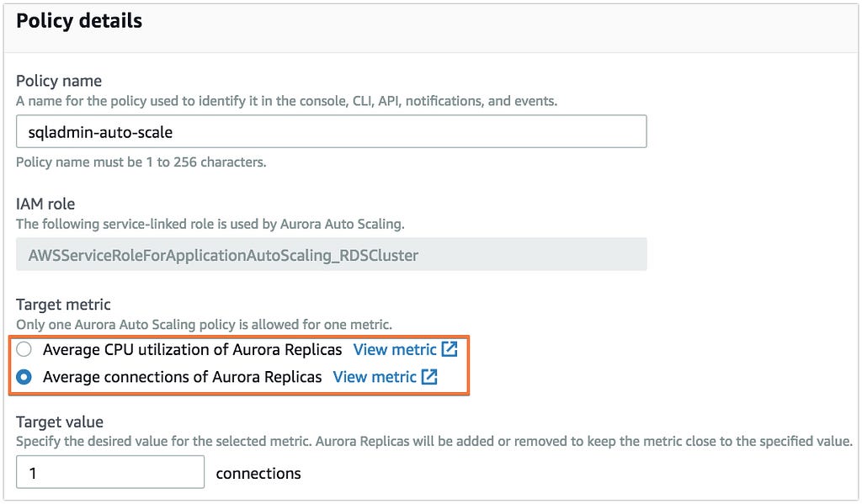Click the Target value label

60,422
